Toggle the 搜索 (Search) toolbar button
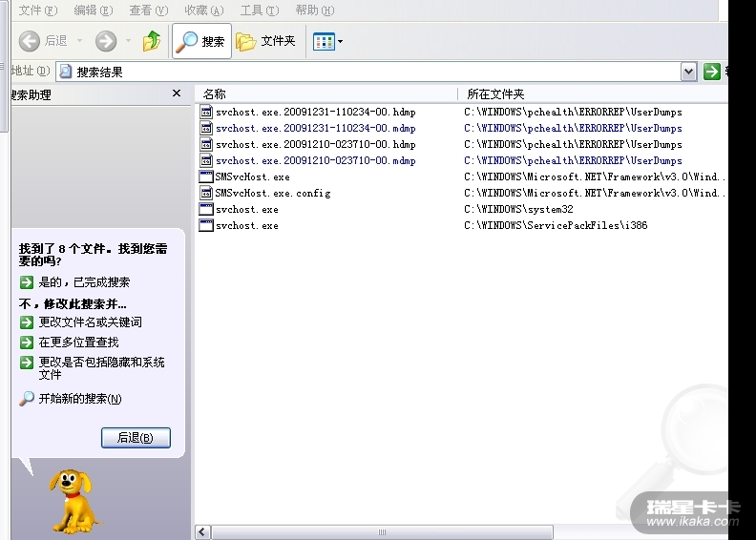This screenshot has height=540, width=756. (x=201, y=41)
